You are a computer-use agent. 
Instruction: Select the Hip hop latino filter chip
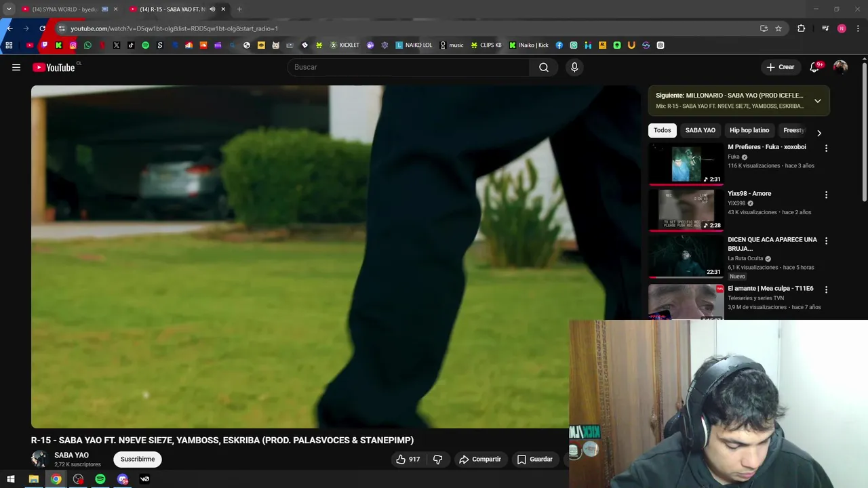[x=749, y=130]
